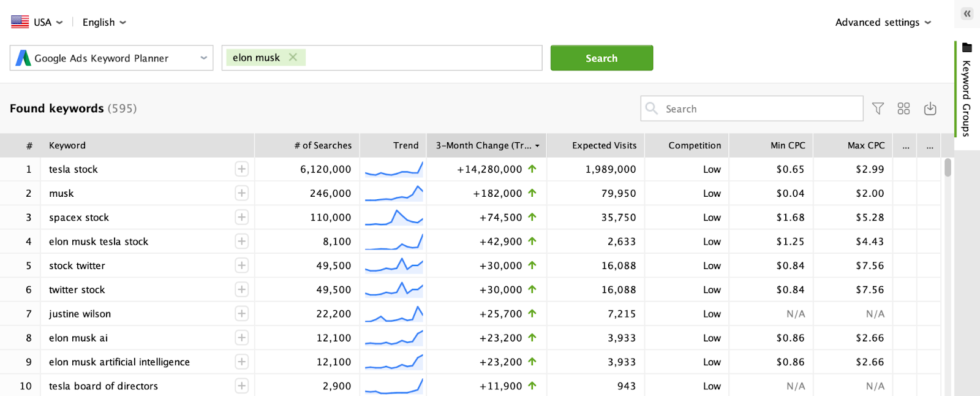Expand Advanced settings

click(x=883, y=22)
